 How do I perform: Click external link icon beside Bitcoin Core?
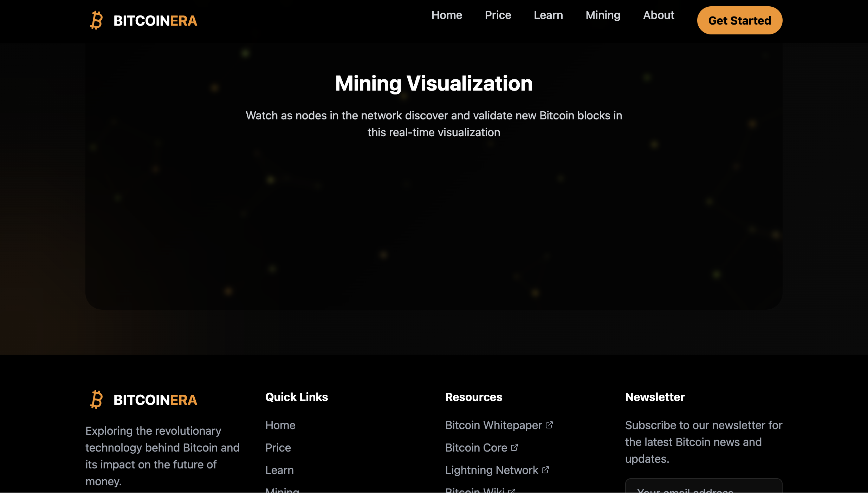[514, 447]
